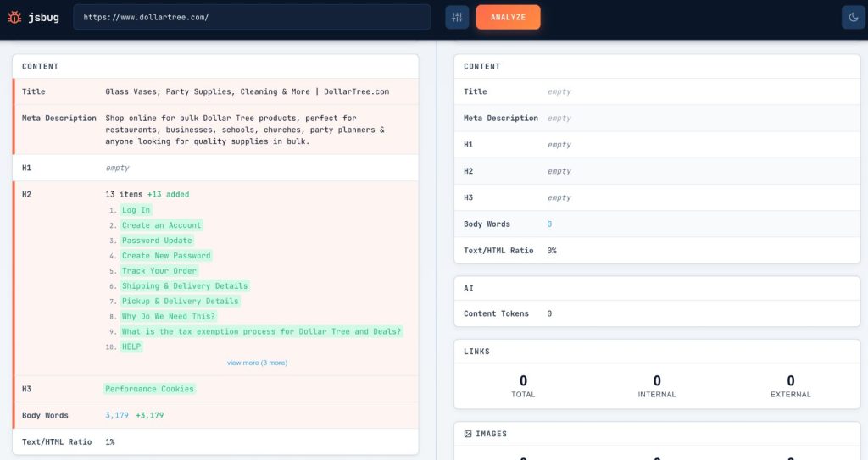
Task: Click the URL input field
Action: pyautogui.click(x=252, y=17)
